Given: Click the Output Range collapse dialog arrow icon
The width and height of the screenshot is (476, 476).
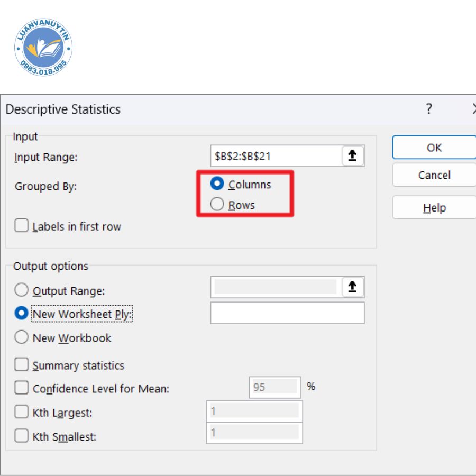Looking at the screenshot, I should click(x=352, y=287).
